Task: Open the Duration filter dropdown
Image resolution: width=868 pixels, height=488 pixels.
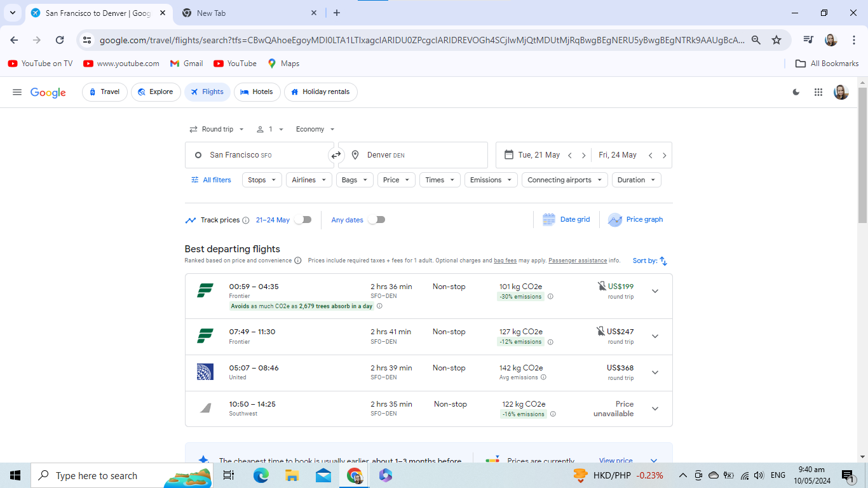Action: pyautogui.click(x=636, y=180)
